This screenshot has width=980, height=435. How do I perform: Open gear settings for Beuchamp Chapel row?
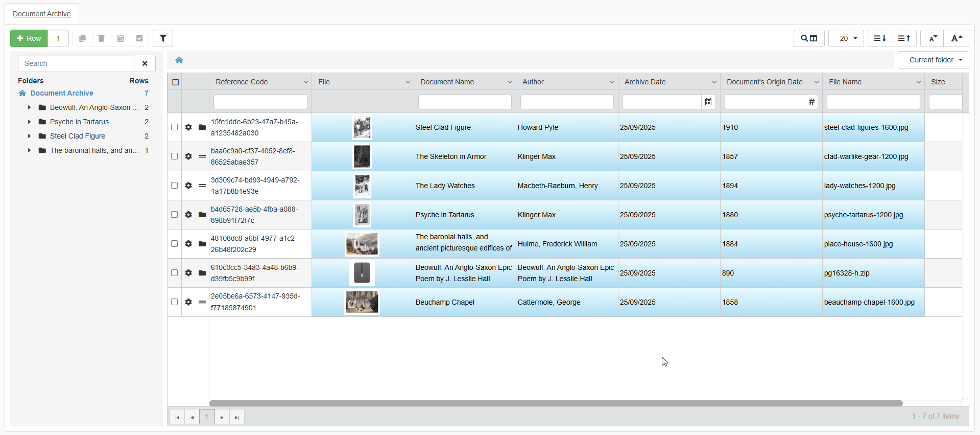pos(188,302)
